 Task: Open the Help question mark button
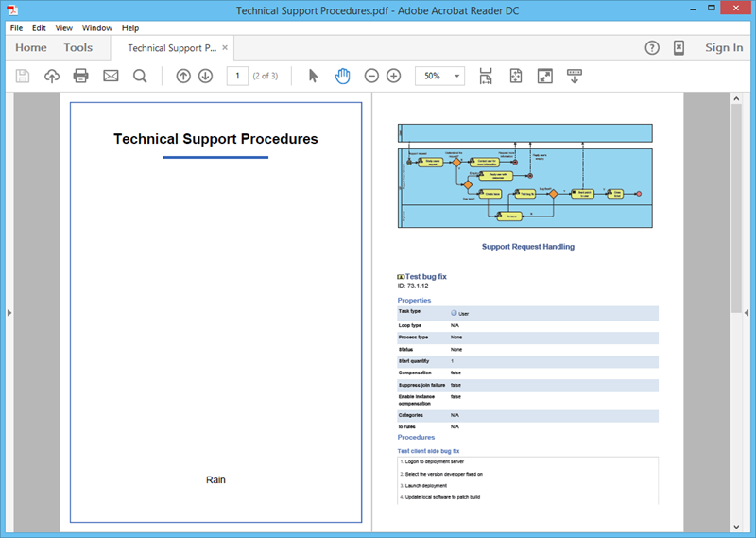point(652,48)
